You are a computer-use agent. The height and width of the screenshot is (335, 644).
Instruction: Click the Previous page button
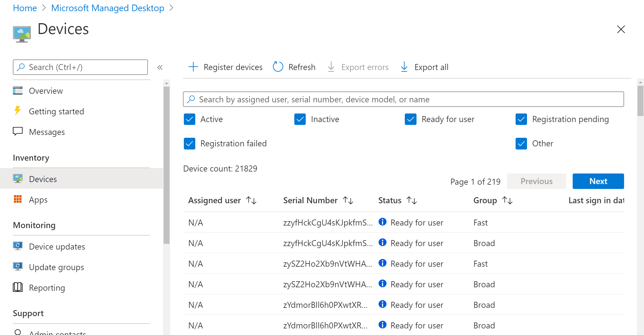536,181
